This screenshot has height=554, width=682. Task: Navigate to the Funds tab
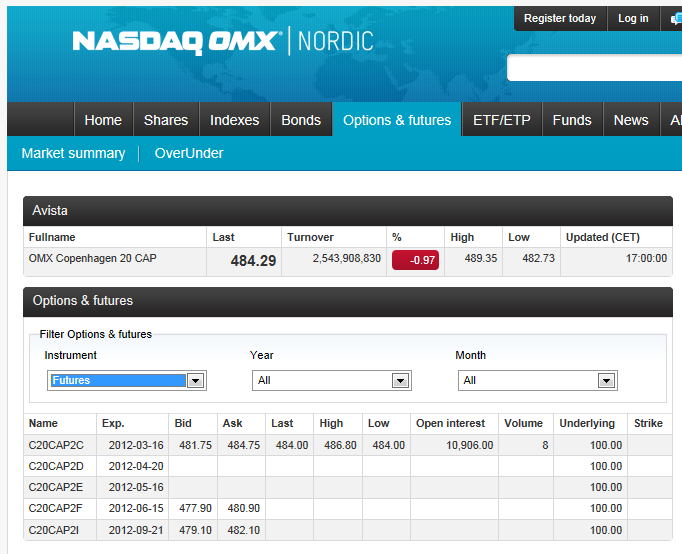[x=572, y=120]
